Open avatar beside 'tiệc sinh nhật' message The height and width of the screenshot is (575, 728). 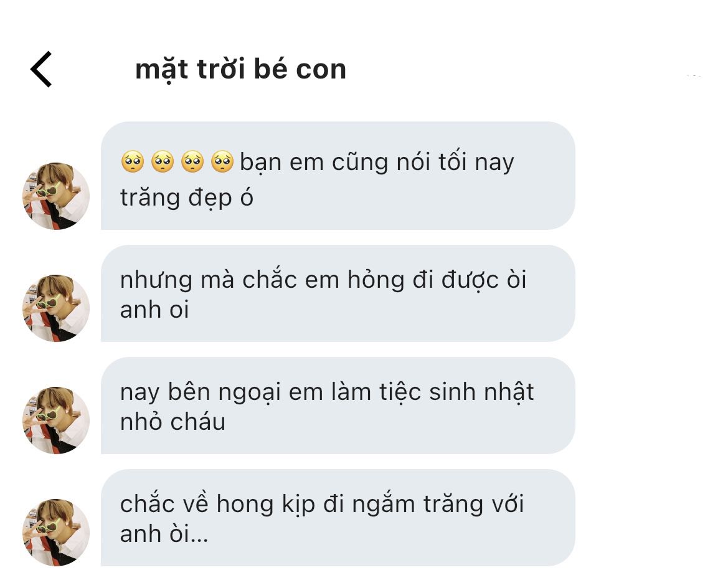(x=56, y=421)
